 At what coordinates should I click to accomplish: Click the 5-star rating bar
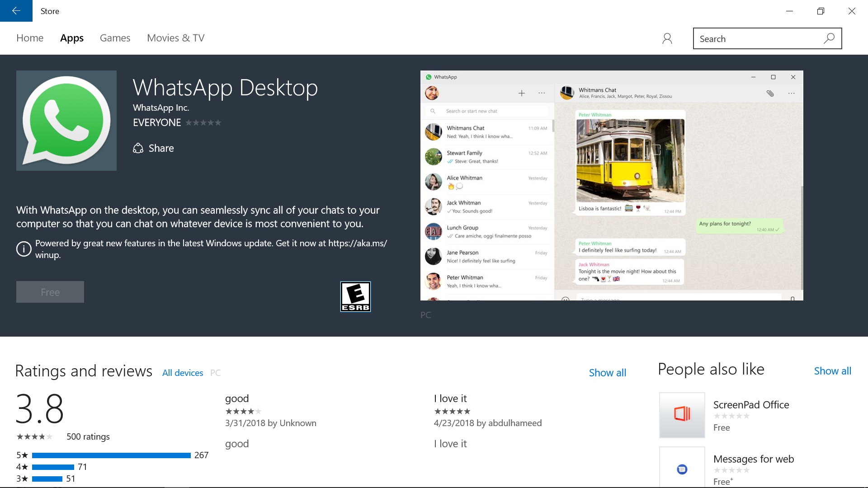[111, 455]
